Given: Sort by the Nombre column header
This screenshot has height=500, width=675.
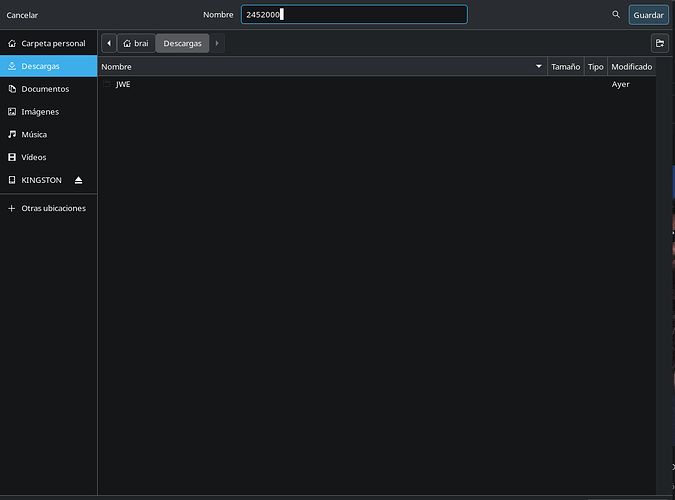Looking at the screenshot, I should pyautogui.click(x=320, y=67).
